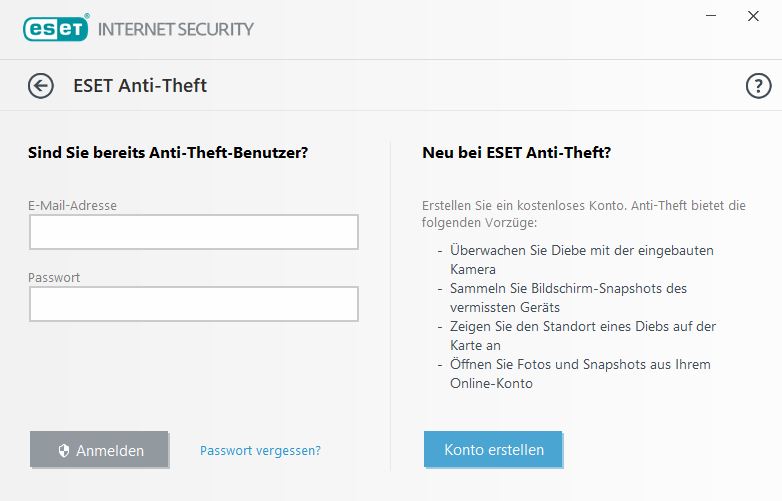Focus the E-Mail-Adresse input field
The height and width of the screenshot is (501, 782).
[193, 232]
